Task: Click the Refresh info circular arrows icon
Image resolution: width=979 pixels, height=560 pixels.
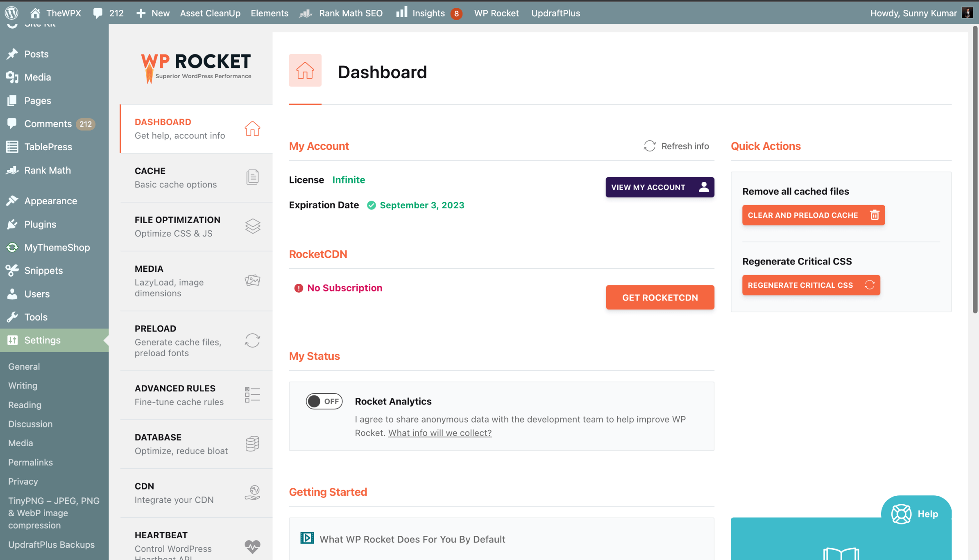Action: [x=649, y=146]
